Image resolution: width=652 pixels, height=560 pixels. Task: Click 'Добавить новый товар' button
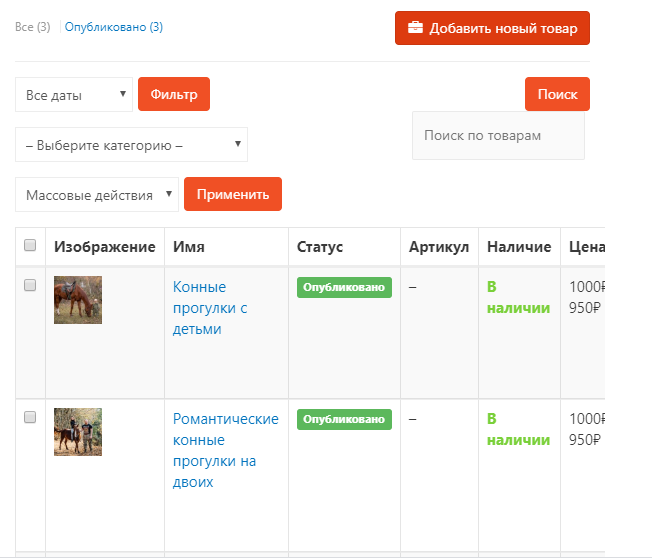click(x=492, y=28)
